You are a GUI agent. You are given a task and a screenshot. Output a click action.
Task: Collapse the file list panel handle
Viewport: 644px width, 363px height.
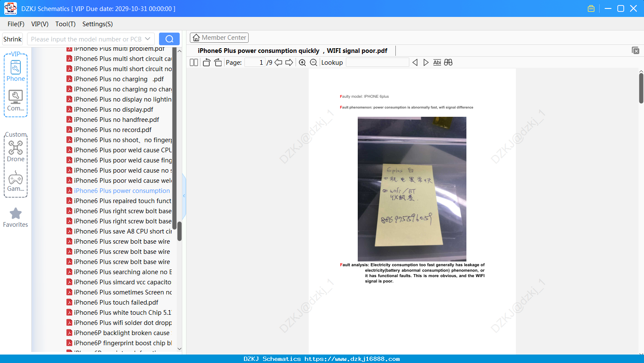(184, 195)
